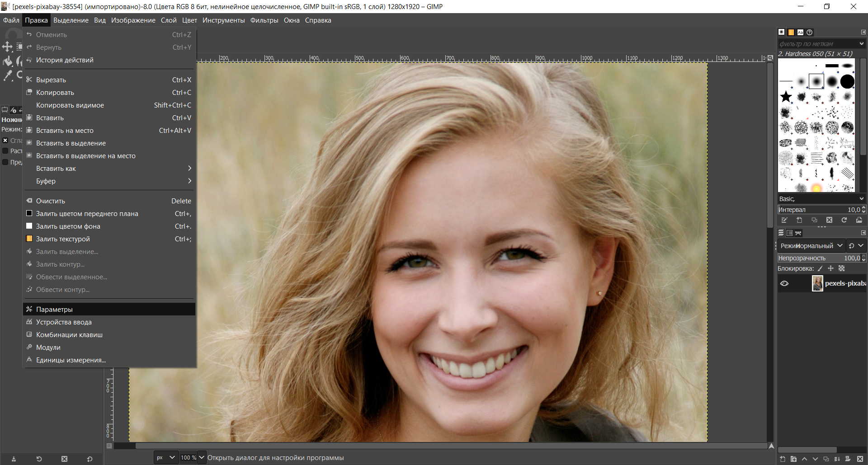
Task: Click Duplicate brush icon
Action: coord(814,220)
